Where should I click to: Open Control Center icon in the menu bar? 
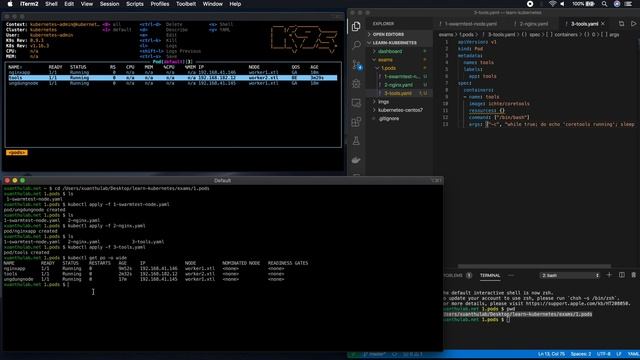[629, 4]
